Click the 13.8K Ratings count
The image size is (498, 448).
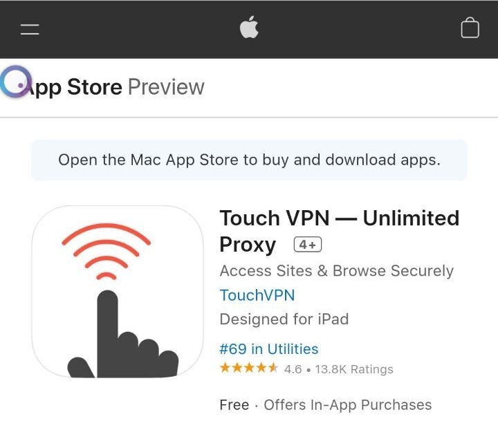pos(354,369)
